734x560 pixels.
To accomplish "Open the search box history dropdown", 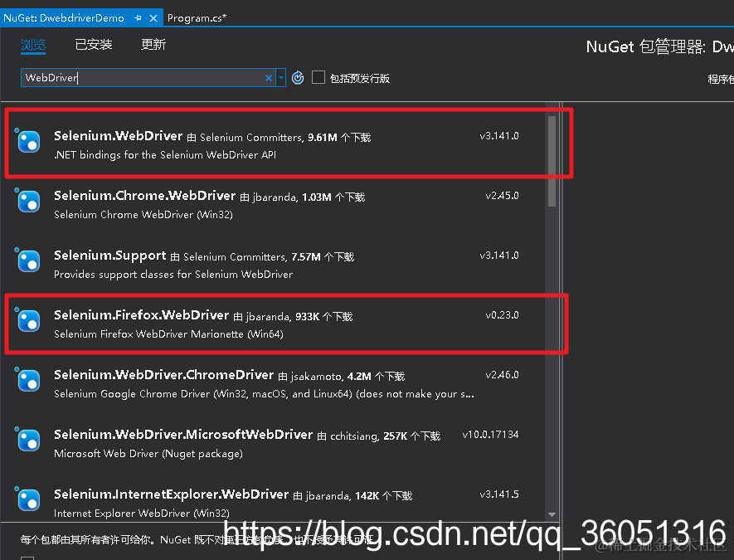I will coord(281,78).
